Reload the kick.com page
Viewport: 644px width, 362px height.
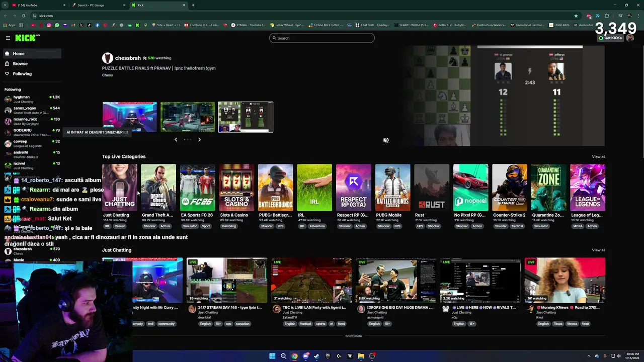pos(23,16)
